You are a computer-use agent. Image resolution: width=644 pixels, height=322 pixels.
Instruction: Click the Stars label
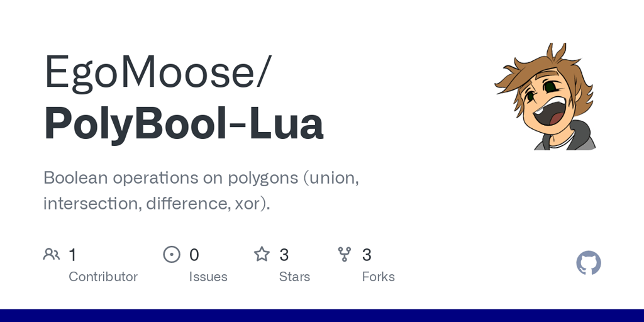(x=294, y=277)
